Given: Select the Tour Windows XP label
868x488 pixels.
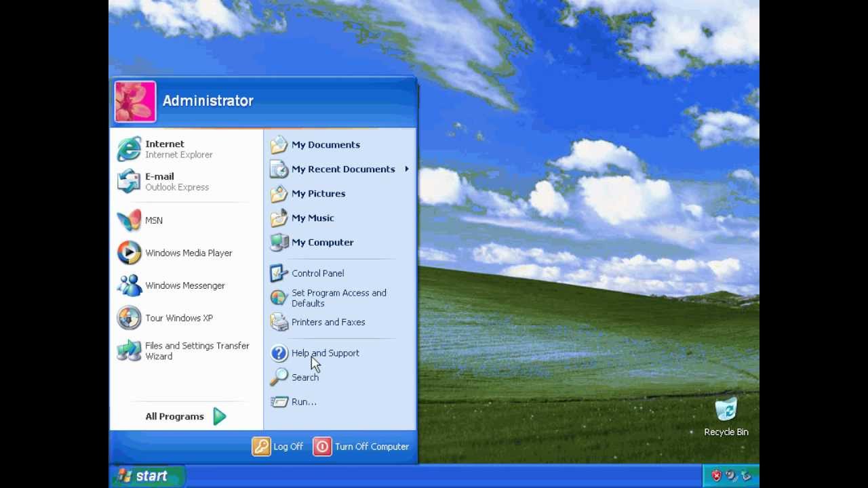Looking at the screenshot, I should pos(179,318).
